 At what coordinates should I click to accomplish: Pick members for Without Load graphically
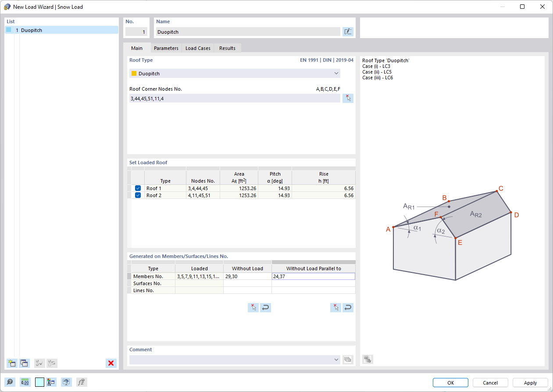253,307
